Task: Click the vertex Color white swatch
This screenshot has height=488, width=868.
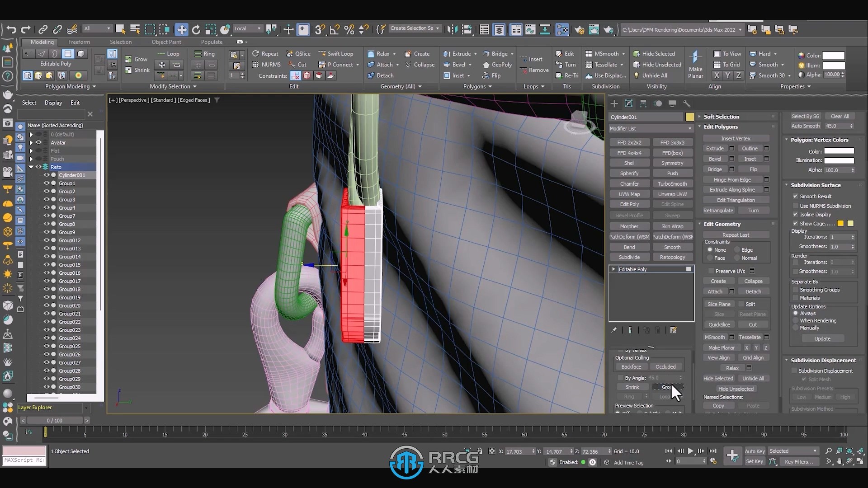Action: click(x=839, y=151)
